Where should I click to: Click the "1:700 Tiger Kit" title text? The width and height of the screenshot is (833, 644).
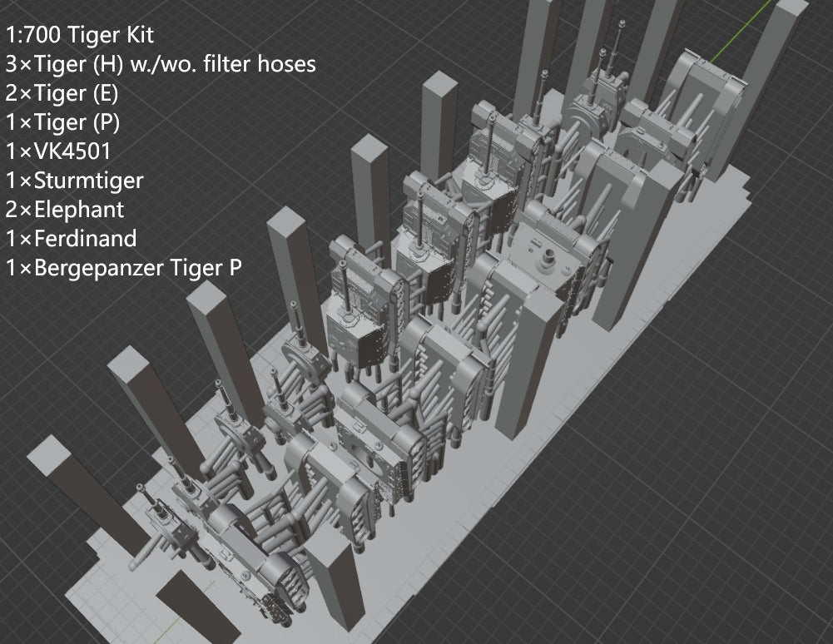click(x=79, y=35)
